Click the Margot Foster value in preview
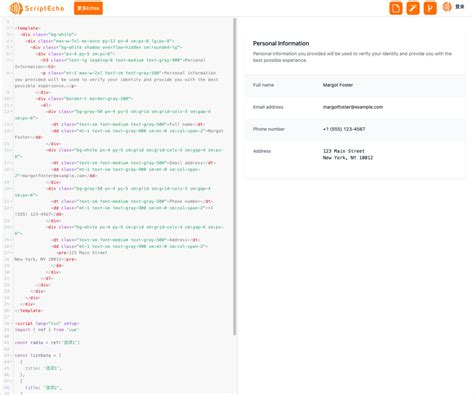 click(338, 85)
